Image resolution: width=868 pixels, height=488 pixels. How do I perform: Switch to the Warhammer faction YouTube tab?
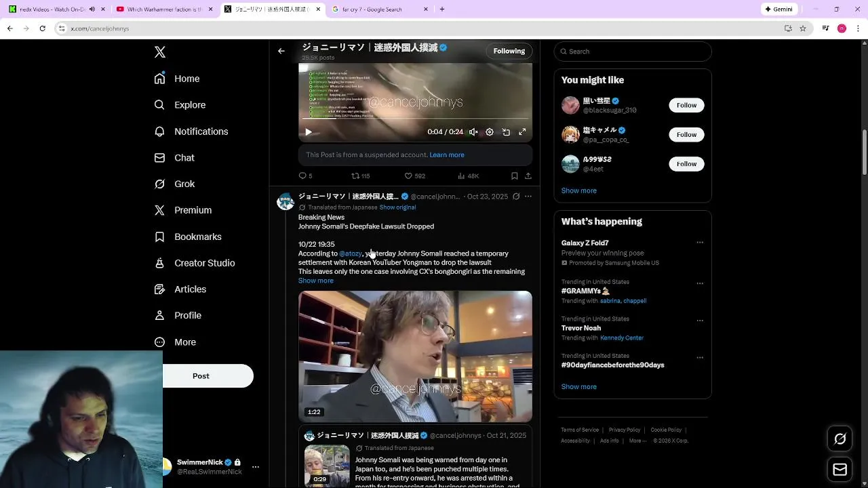tap(163, 9)
